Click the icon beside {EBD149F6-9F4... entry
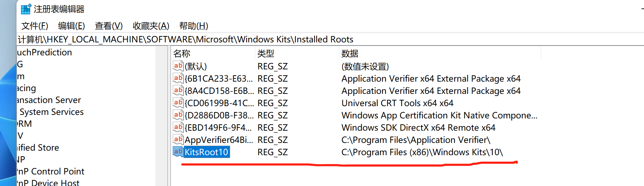 [x=178, y=127]
